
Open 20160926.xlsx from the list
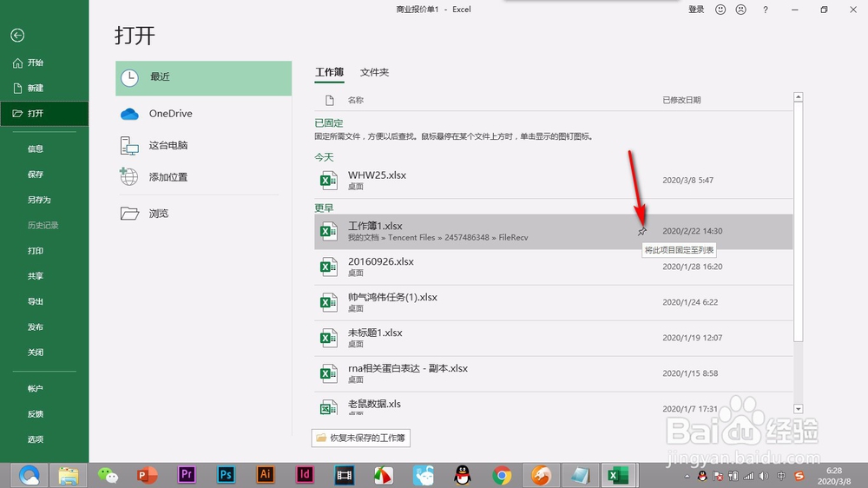(554, 267)
